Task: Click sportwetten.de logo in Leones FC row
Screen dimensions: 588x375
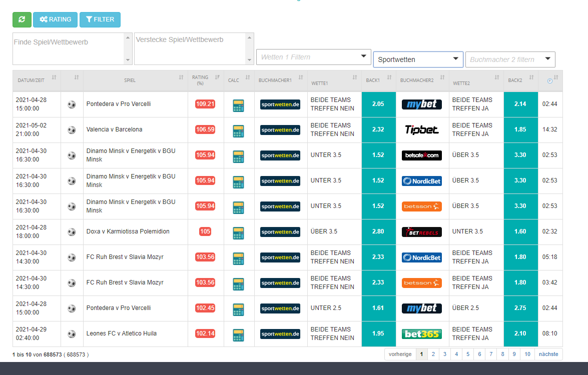Action: [280, 334]
